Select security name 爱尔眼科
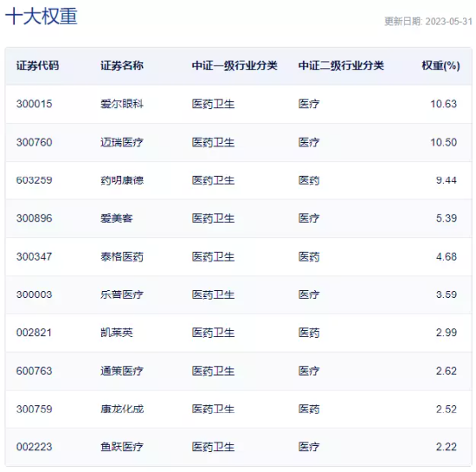 [x=122, y=104]
